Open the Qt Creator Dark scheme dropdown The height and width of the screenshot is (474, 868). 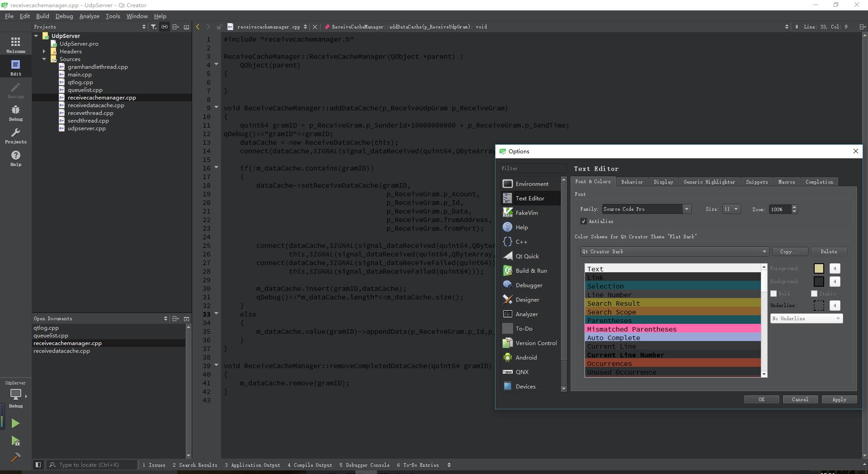[x=674, y=251]
